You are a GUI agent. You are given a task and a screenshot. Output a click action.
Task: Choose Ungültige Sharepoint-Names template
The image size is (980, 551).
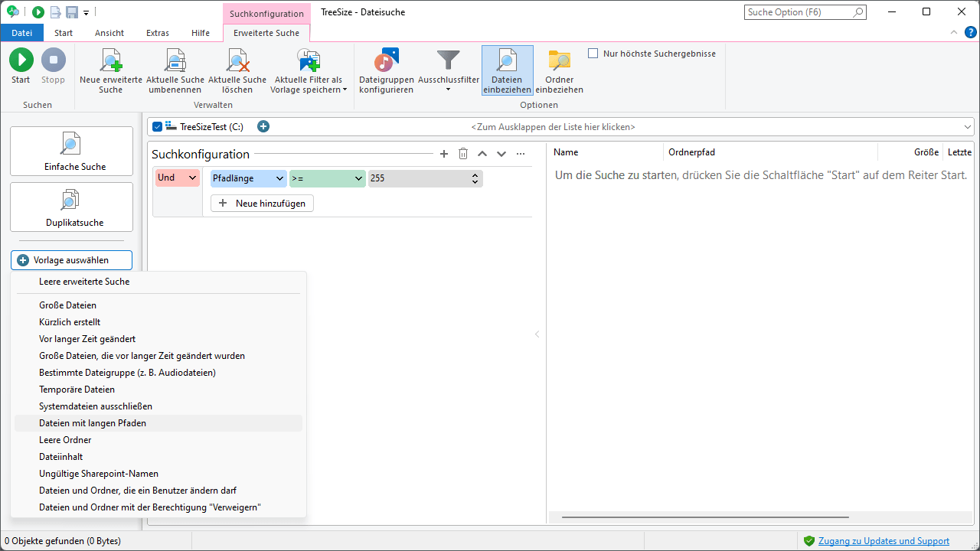point(158,474)
